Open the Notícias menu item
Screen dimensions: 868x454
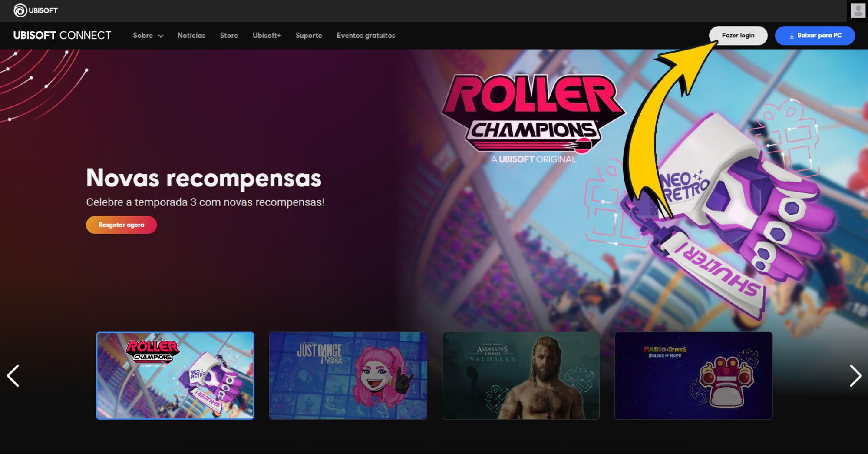[191, 36]
